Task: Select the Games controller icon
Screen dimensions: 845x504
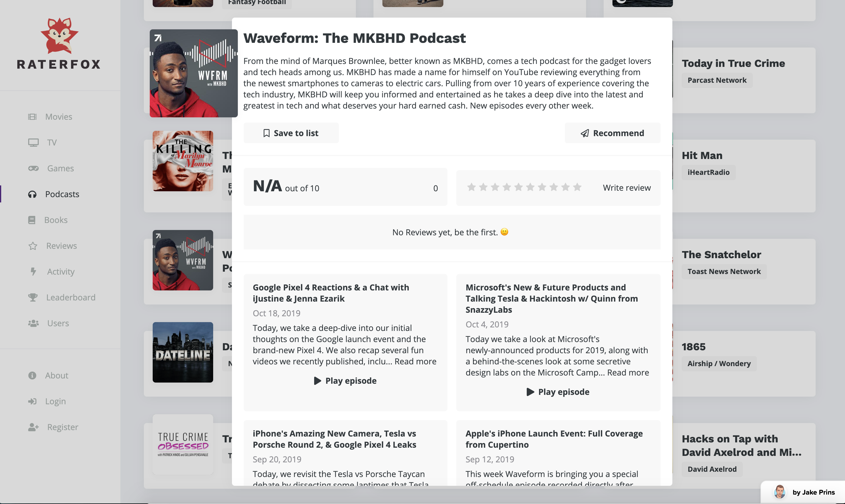Action: coord(33,168)
